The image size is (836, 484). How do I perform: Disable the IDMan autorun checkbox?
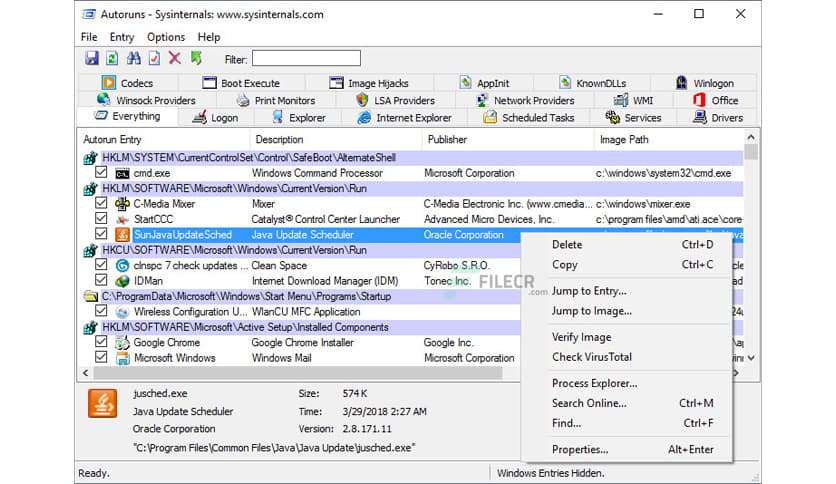pos(101,281)
